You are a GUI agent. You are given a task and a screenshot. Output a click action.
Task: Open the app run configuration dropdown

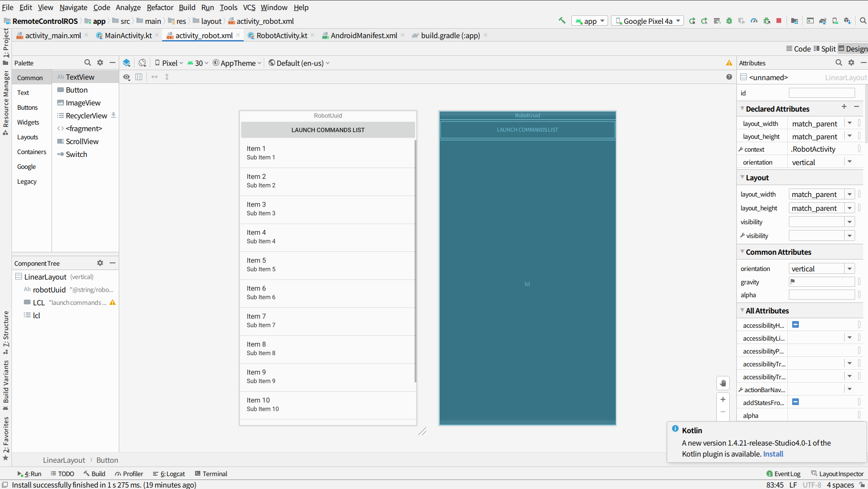[589, 21]
